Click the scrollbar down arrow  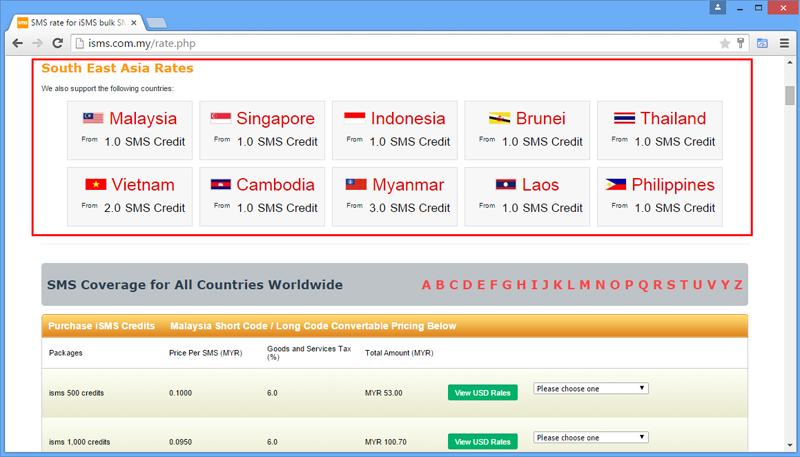pyautogui.click(x=790, y=446)
